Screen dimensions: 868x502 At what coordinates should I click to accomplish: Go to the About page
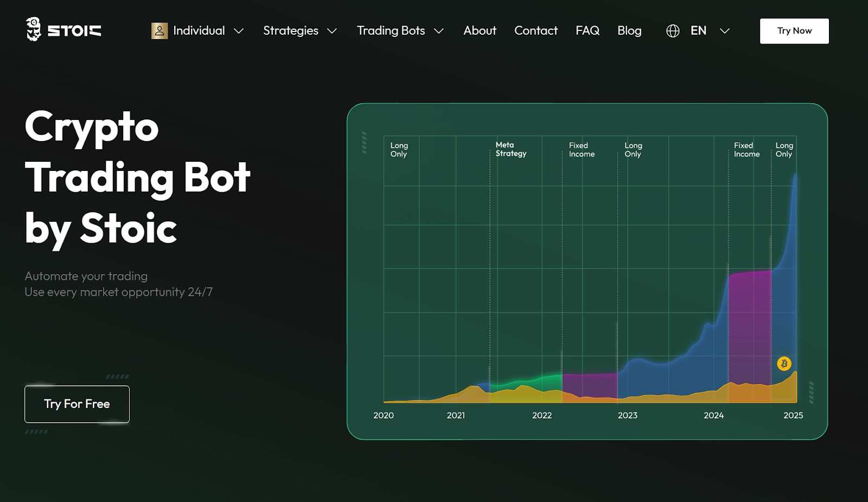[x=480, y=30]
